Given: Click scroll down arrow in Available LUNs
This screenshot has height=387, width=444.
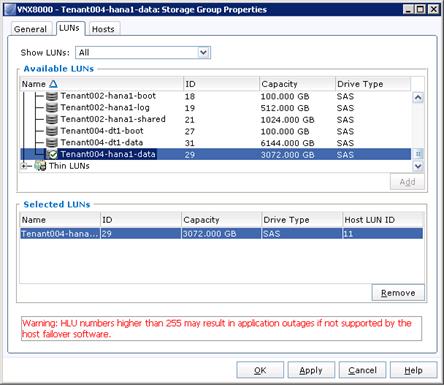Looking at the screenshot, I should tap(418, 166).
